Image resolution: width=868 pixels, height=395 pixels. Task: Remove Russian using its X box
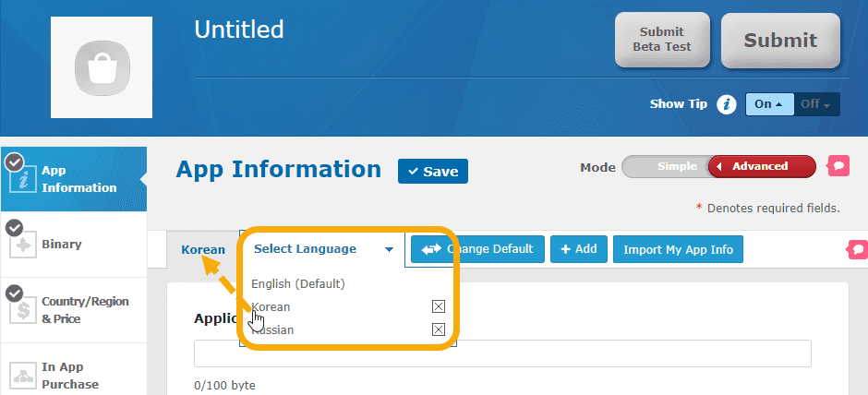[x=439, y=329]
